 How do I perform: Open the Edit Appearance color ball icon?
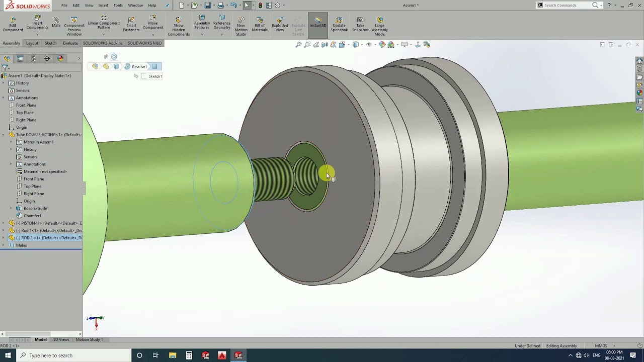click(x=382, y=45)
